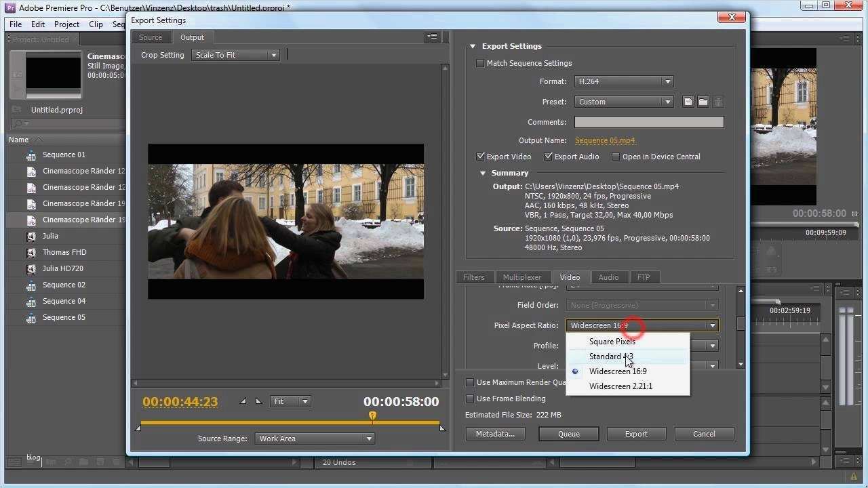Image resolution: width=868 pixels, height=488 pixels.
Task: Click the Sequence 02 sequence icon
Action: [31, 285]
